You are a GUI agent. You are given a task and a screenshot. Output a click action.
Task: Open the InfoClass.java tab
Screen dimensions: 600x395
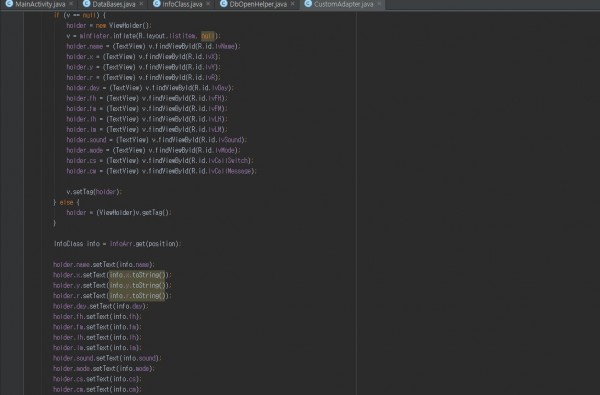[182, 4]
